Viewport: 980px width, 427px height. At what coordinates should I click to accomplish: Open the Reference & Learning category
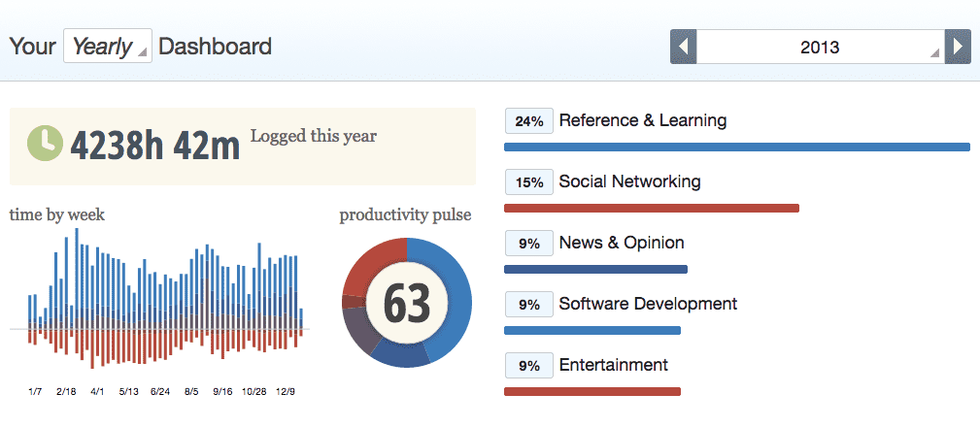(642, 121)
